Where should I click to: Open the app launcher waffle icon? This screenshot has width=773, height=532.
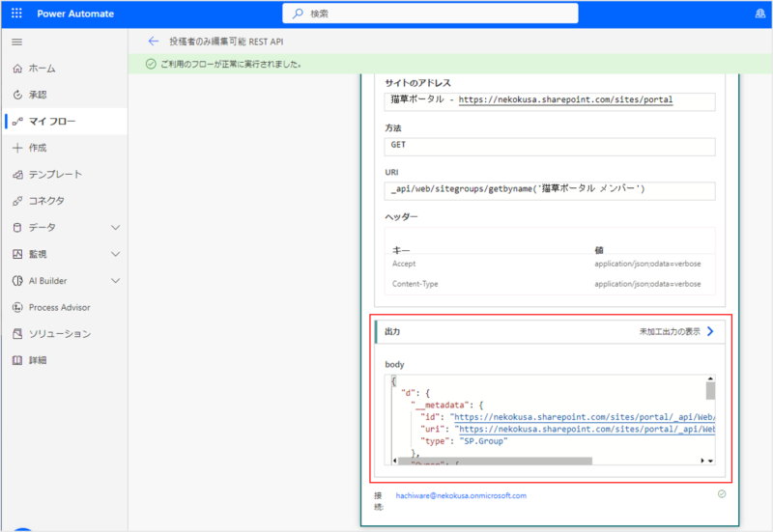coord(16,14)
